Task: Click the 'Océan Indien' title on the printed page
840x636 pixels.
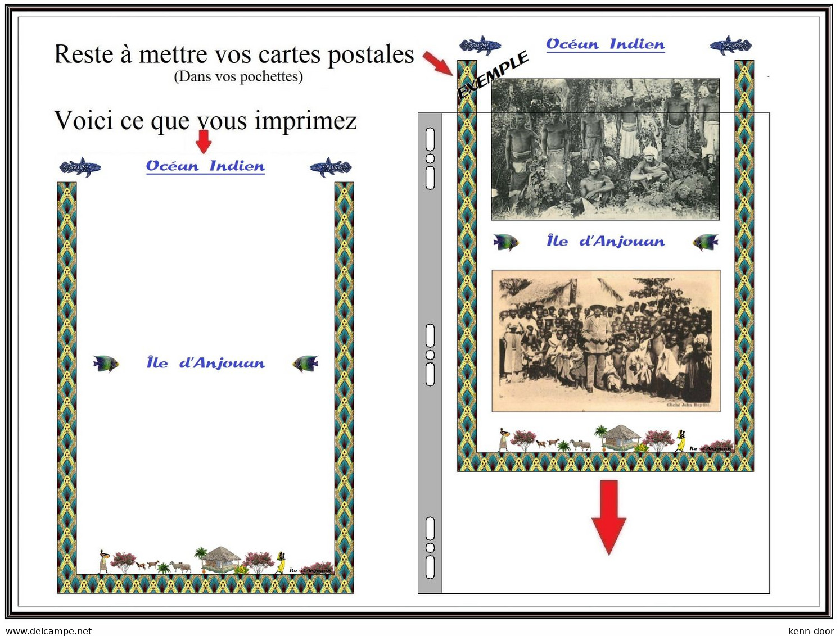Action: tap(205, 166)
